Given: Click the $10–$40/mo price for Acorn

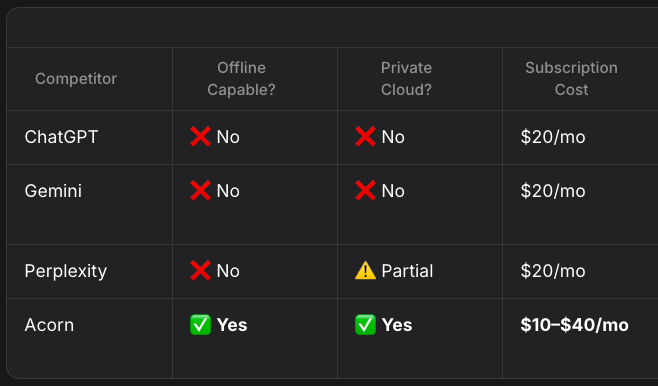Looking at the screenshot, I should pos(574,325).
